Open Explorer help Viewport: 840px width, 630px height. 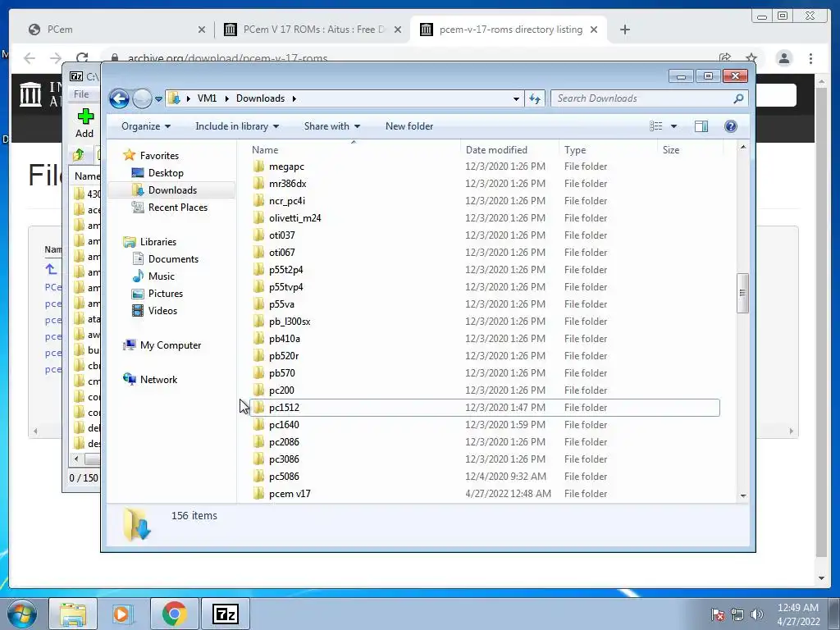(731, 126)
